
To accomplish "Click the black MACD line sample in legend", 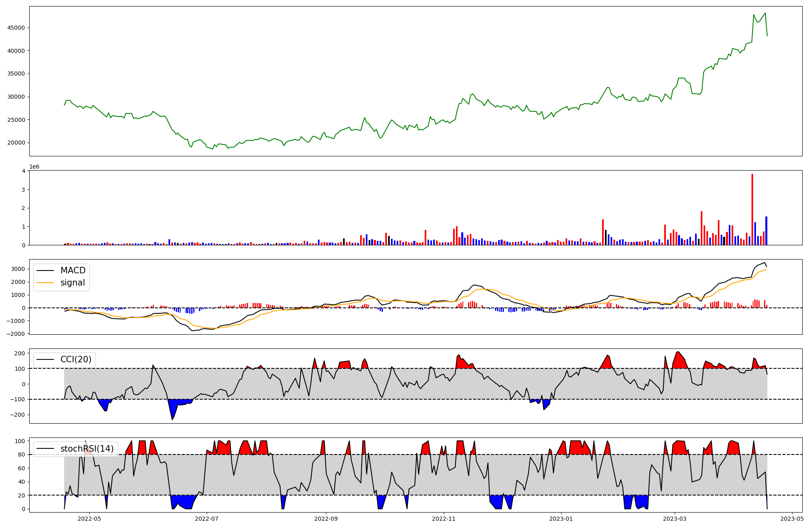I will 45,271.
